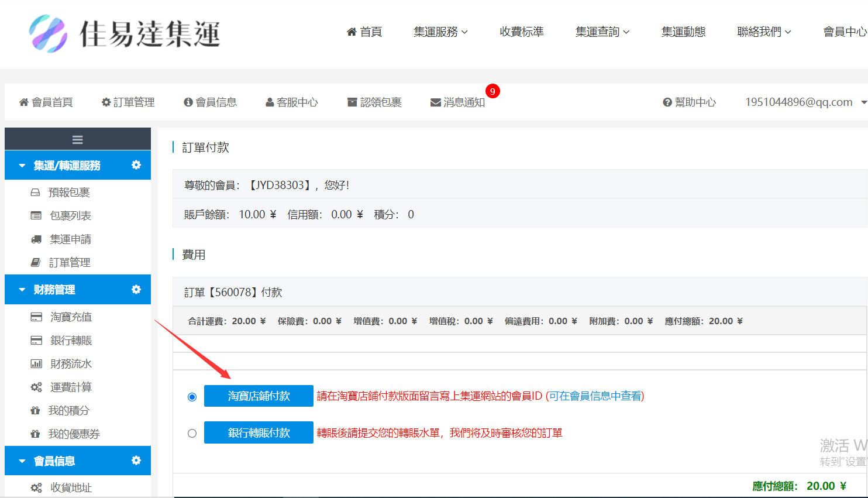
Task: Click the gears icon beside 運費計算
Action: [36, 387]
